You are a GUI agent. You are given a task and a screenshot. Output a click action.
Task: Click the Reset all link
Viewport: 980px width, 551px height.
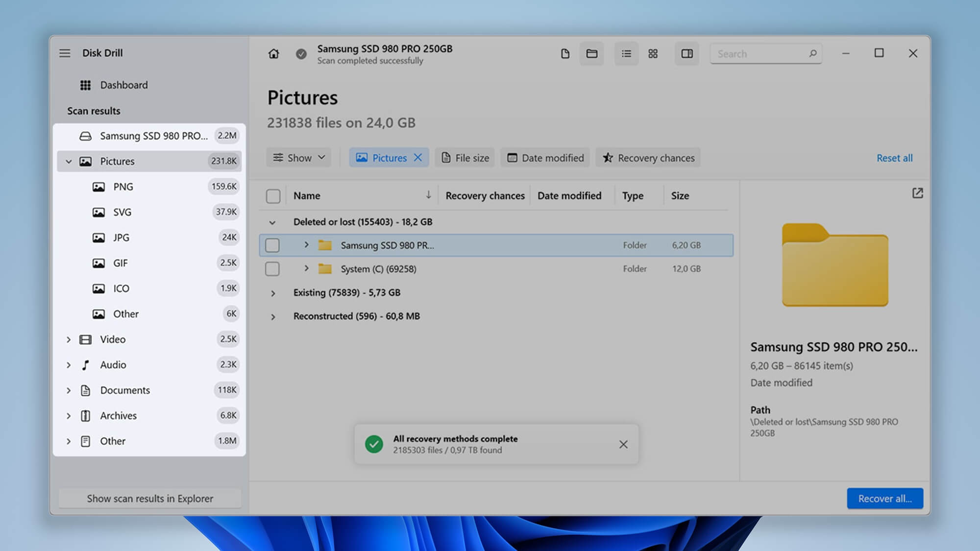pos(894,158)
